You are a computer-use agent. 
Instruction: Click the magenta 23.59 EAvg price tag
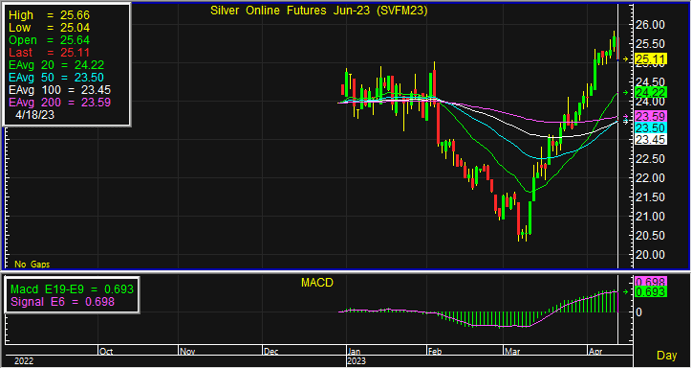point(651,117)
